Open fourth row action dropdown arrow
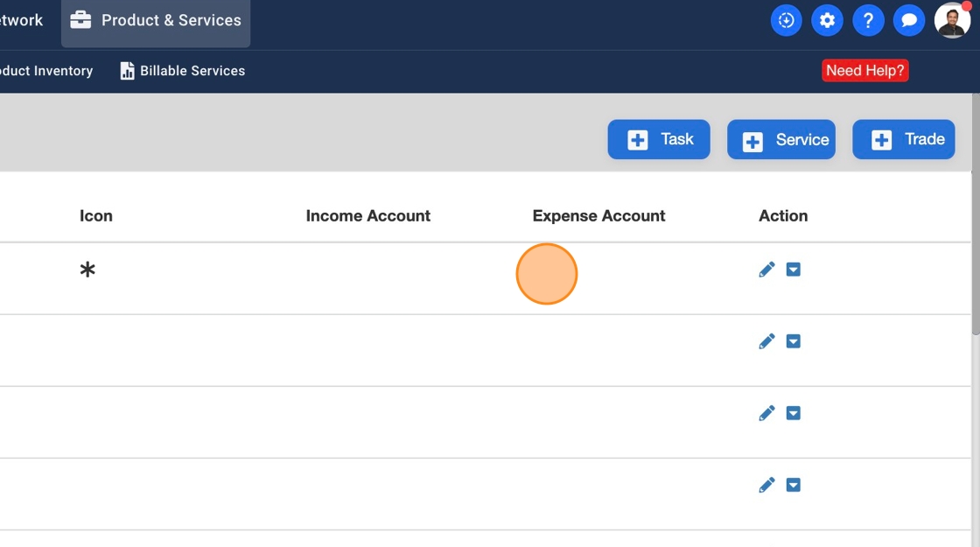 794,485
